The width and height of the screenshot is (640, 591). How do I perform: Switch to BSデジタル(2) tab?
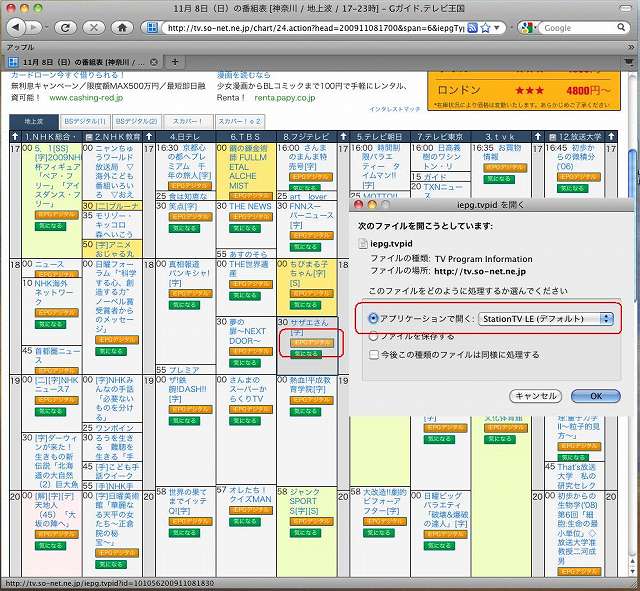(x=136, y=121)
